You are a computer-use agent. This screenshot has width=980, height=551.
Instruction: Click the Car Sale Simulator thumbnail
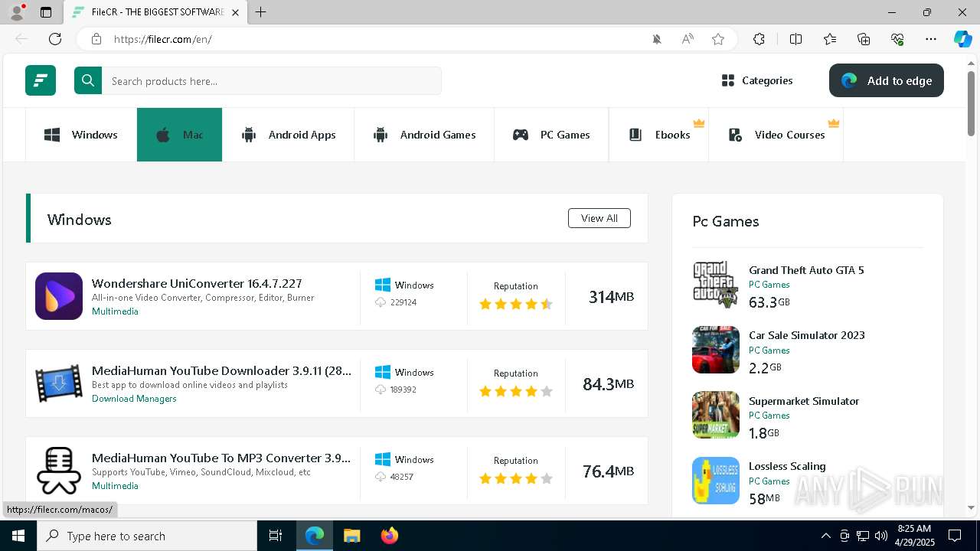point(716,350)
